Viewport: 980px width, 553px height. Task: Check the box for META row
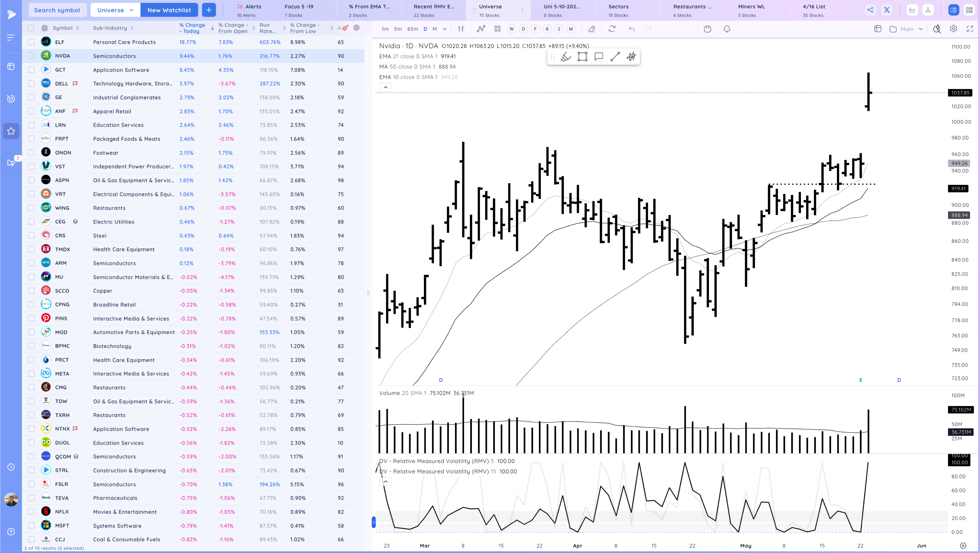(31, 374)
